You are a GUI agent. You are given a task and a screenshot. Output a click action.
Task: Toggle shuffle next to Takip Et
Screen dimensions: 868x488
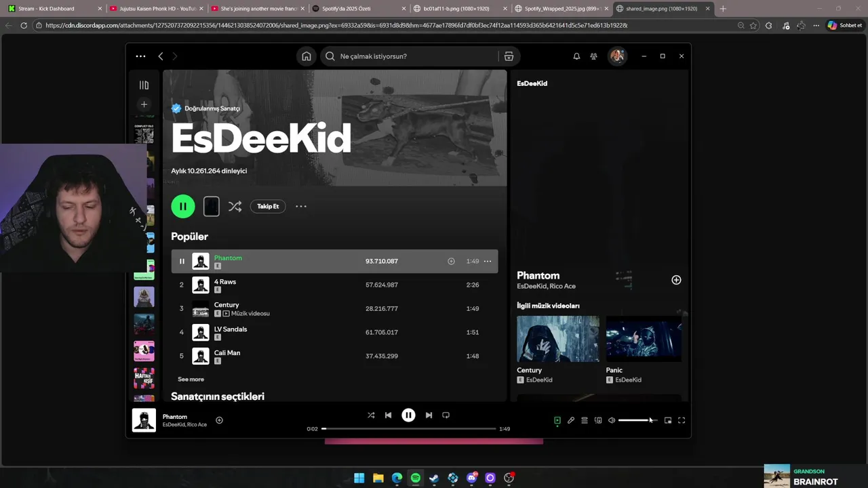coord(235,206)
